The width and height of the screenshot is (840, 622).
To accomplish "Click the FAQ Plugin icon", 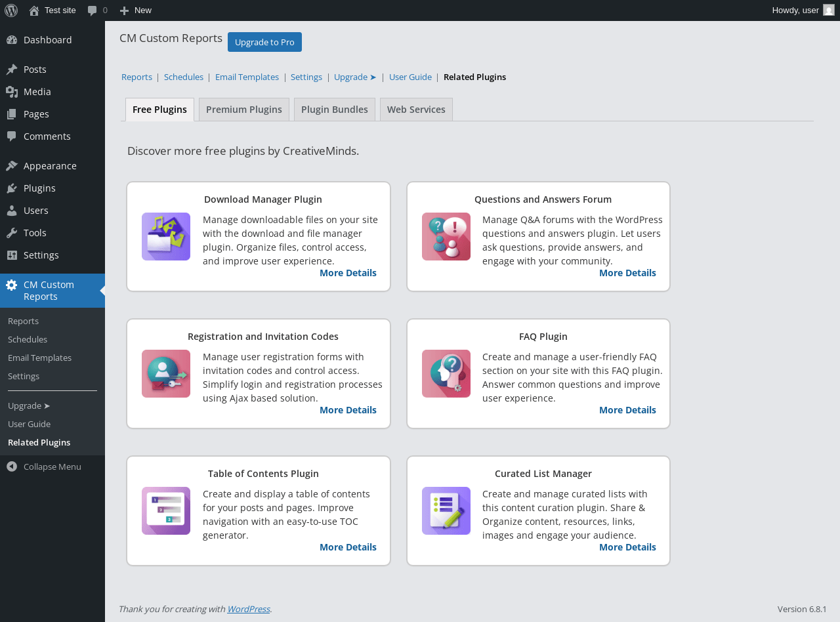I will click(x=446, y=374).
